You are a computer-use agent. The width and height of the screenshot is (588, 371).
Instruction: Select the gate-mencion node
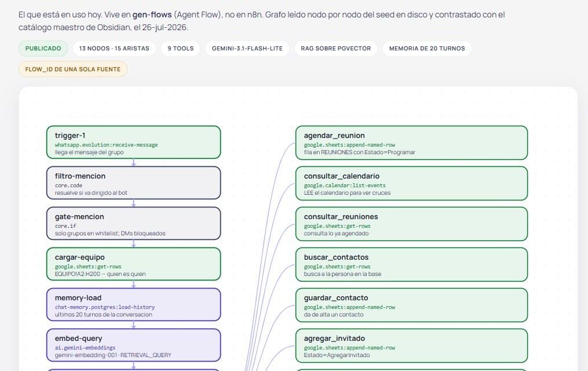point(133,223)
